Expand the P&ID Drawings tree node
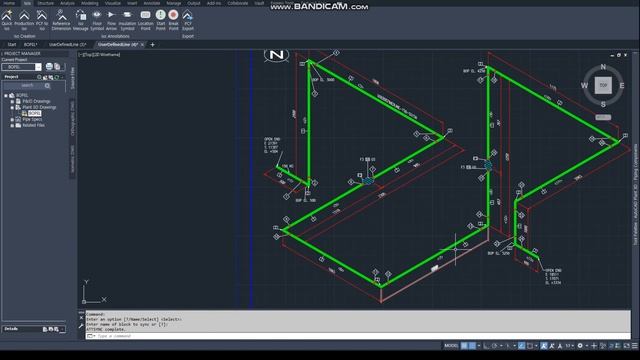 [x=12, y=101]
